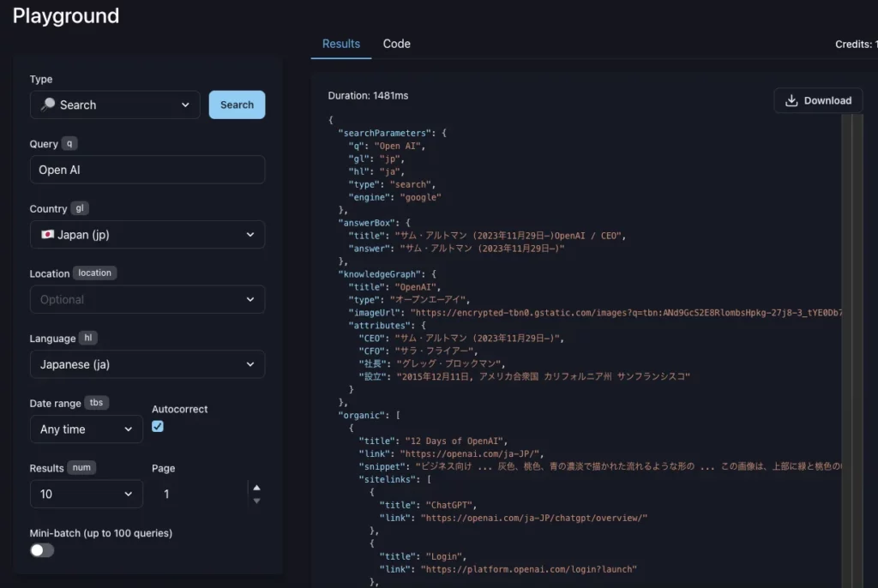Click the 'tbs' badge next to Date range
878x588 pixels.
(96, 403)
